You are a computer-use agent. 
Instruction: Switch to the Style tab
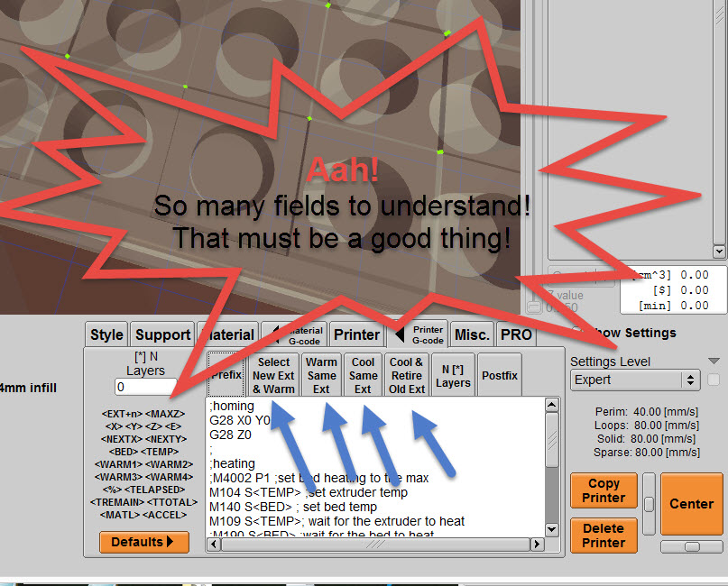click(106, 334)
